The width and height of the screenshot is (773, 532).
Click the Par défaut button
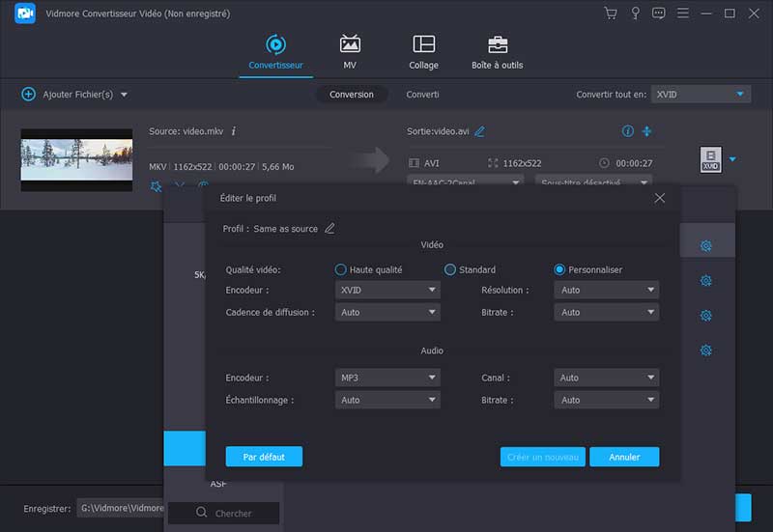coord(264,457)
